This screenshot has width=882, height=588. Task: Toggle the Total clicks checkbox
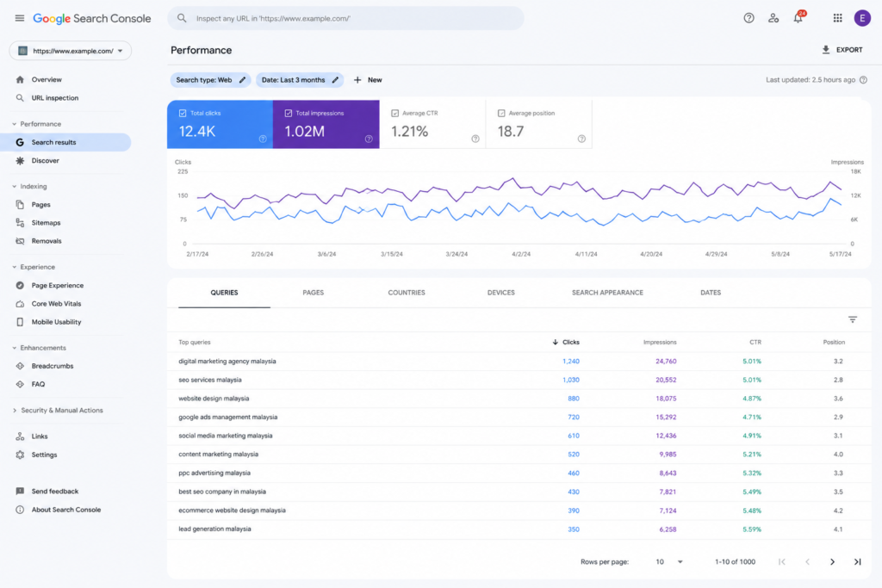pyautogui.click(x=183, y=113)
